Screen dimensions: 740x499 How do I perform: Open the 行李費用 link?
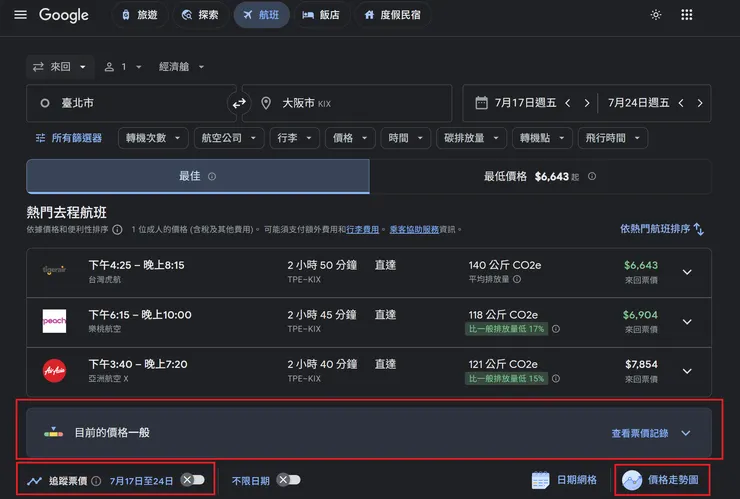pyautogui.click(x=362, y=229)
